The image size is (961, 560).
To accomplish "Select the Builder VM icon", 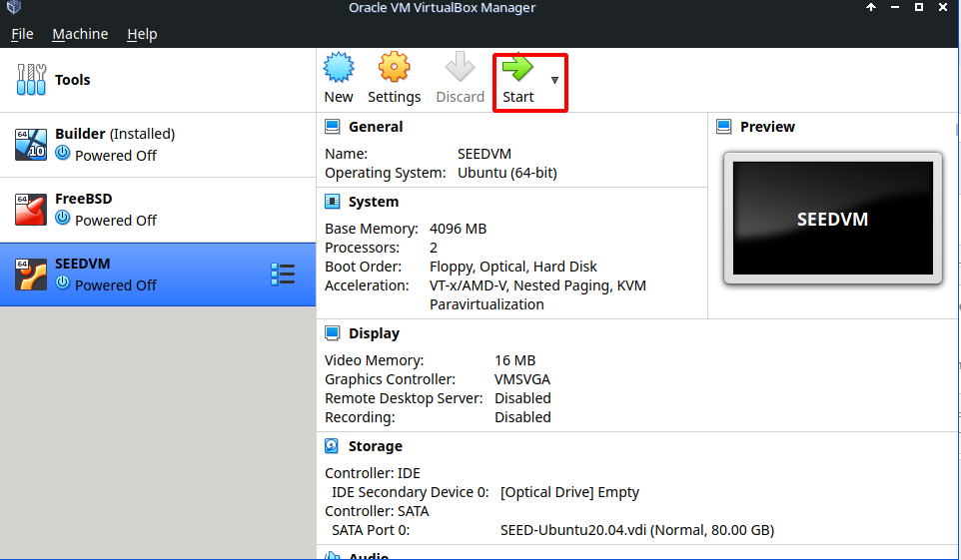I will (x=31, y=145).
